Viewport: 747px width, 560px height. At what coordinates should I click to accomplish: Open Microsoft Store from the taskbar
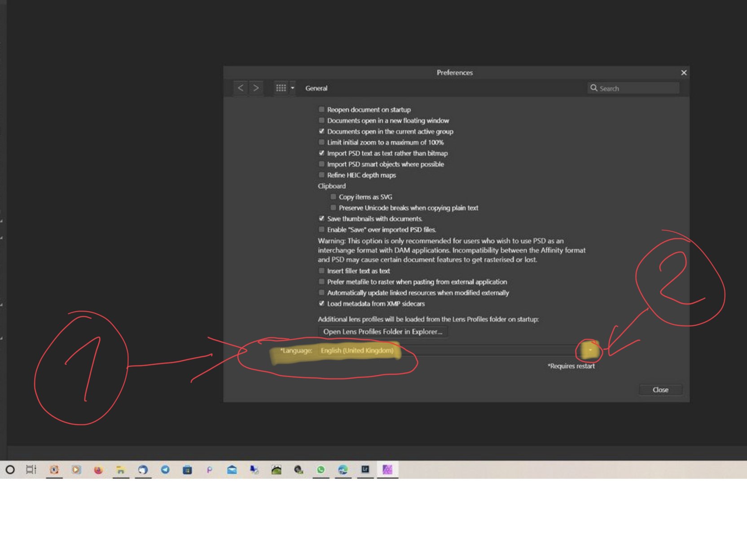(x=188, y=470)
